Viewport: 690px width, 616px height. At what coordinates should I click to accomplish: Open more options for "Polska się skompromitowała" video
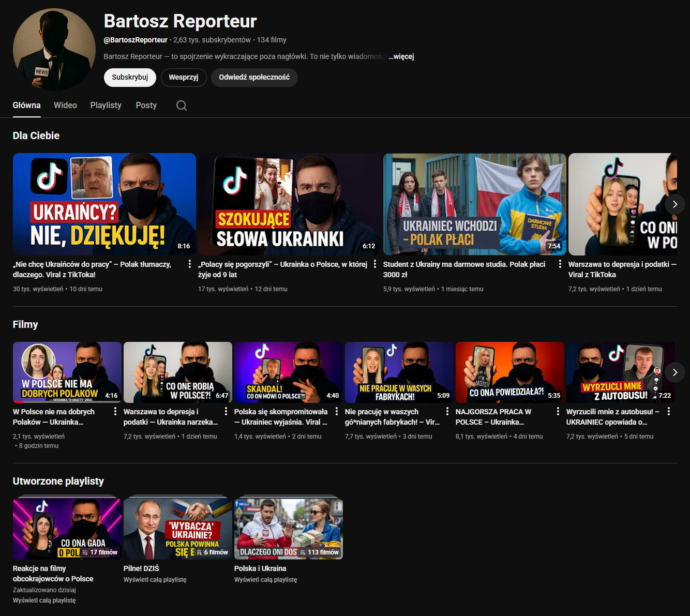tap(337, 411)
